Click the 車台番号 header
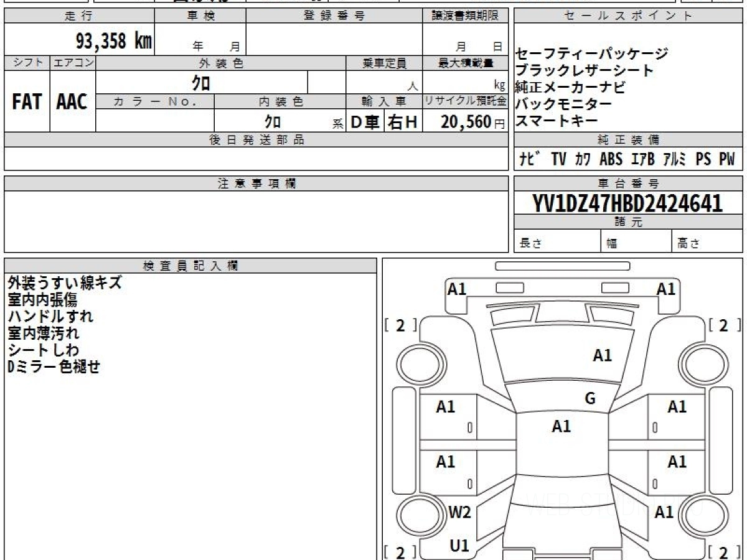This screenshot has height=560, width=747. tap(628, 184)
